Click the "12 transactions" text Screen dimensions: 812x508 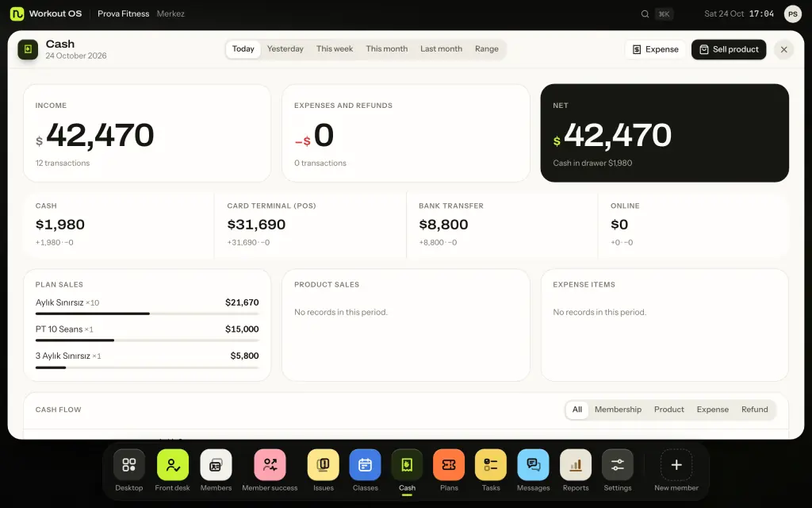click(62, 163)
